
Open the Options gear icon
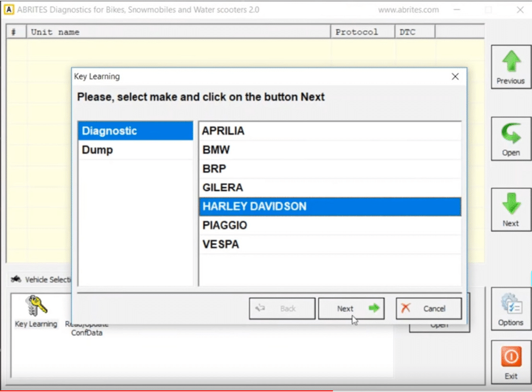[511, 304]
